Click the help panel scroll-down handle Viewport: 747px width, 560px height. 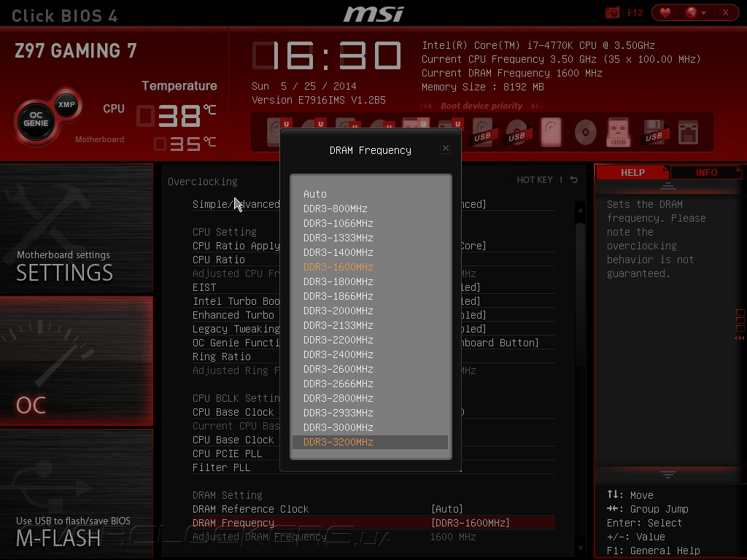coord(668,474)
